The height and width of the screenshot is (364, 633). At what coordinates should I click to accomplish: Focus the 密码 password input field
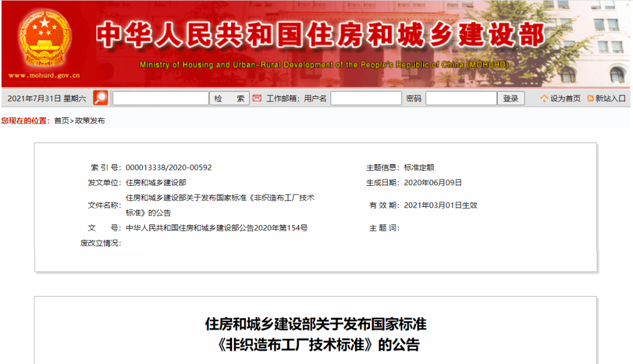(461, 98)
